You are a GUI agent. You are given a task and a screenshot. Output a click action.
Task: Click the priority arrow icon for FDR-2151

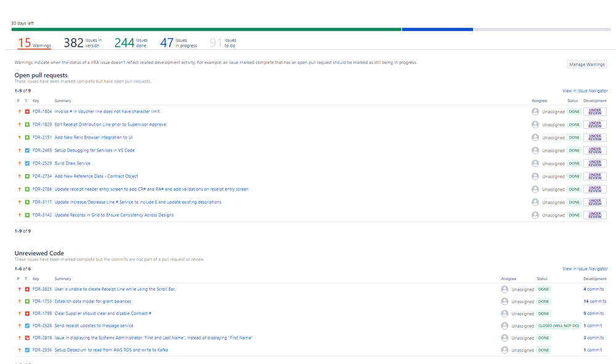click(19, 137)
